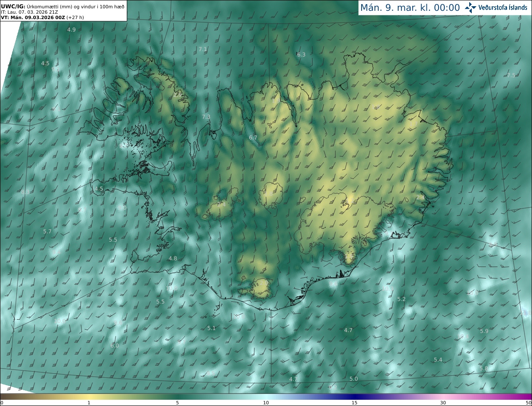Click the 50 tick label on the color scale
532x406 pixels.
point(528,403)
